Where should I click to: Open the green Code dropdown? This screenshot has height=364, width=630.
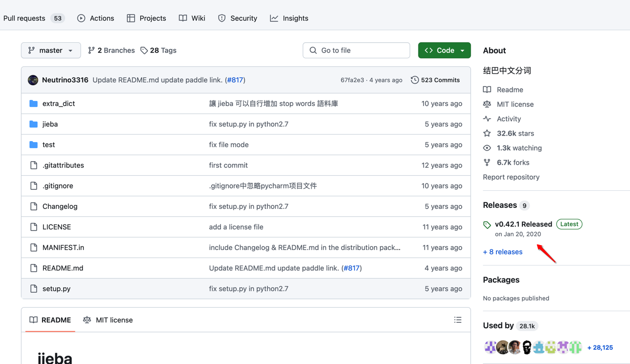(444, 50)
